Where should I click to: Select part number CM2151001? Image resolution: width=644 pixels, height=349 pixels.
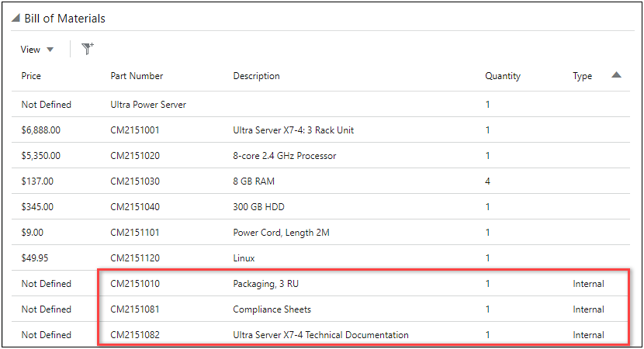135,130
